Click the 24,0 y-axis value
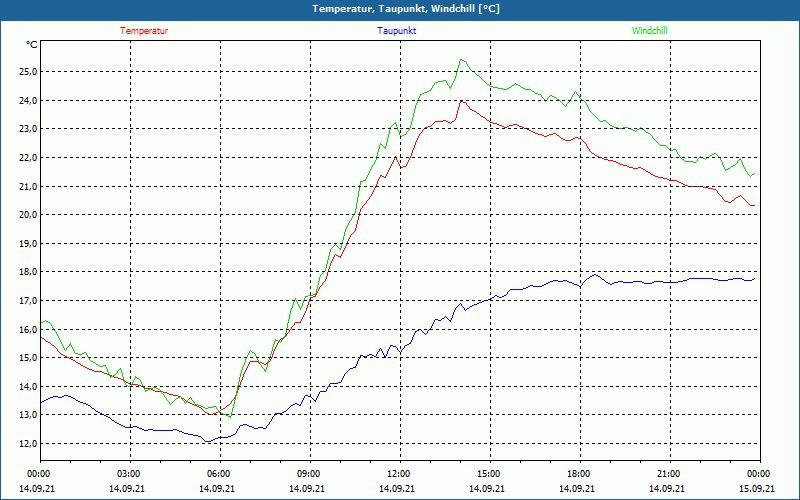 (28, 101)
